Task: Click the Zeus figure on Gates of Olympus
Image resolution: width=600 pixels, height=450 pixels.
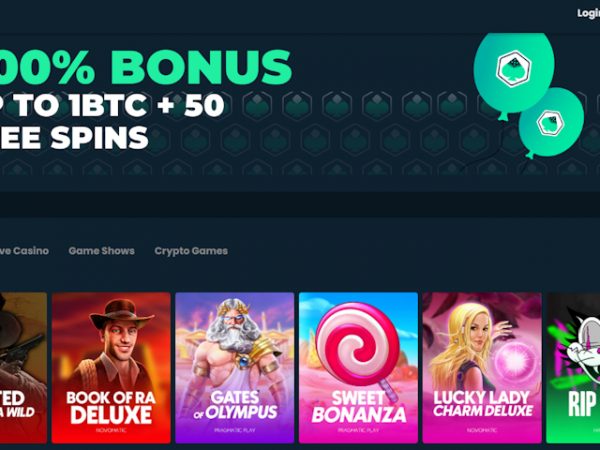Action: pos(235,344)
